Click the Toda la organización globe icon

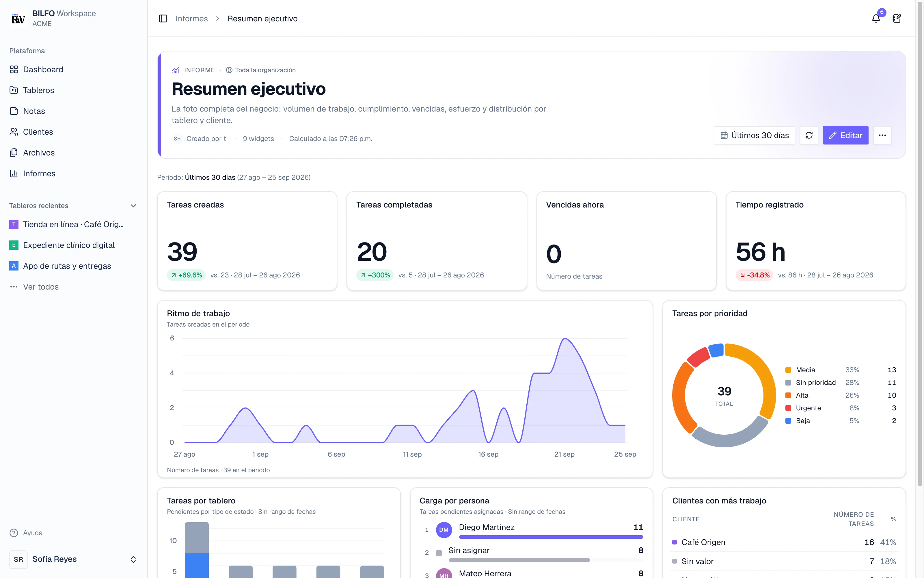229,70
